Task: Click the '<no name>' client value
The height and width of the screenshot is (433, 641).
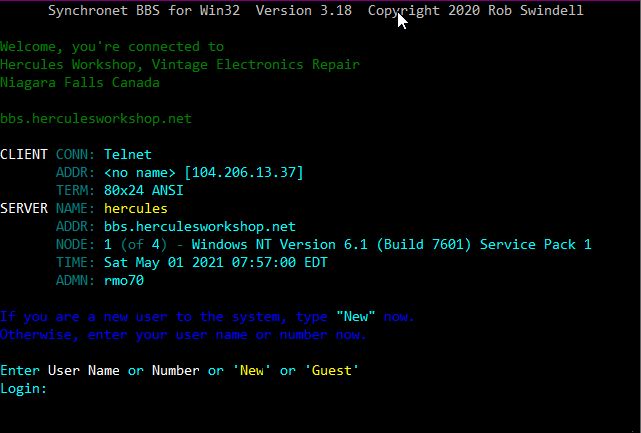Action: [x=140, y=173]
